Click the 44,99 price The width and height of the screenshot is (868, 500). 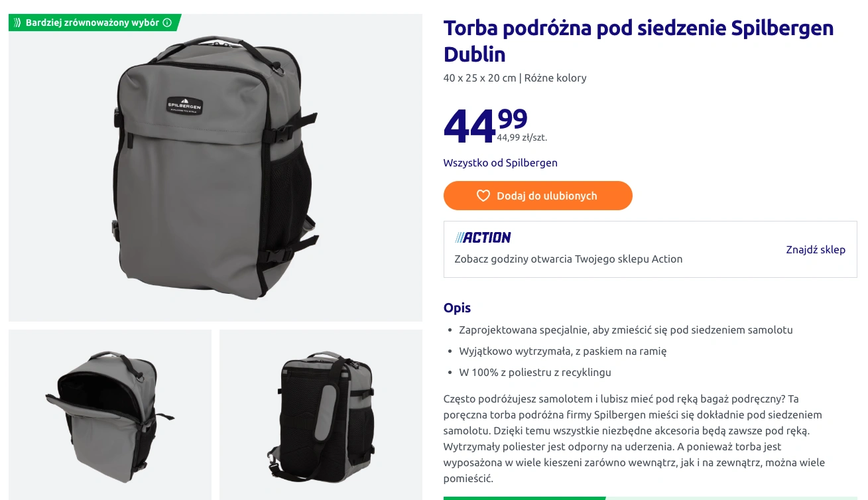click(485, 125)
